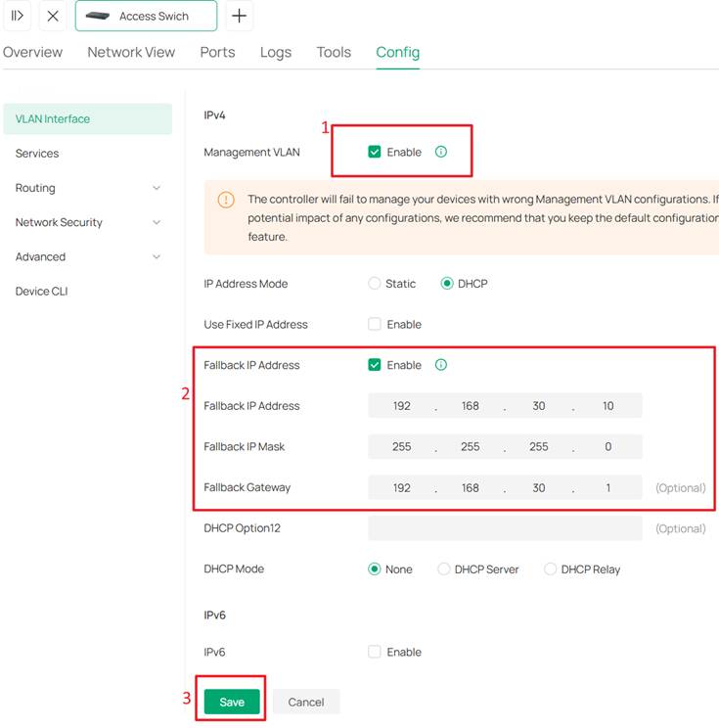
Task: Select DHCP Relay mode
Action: [551, 569]
